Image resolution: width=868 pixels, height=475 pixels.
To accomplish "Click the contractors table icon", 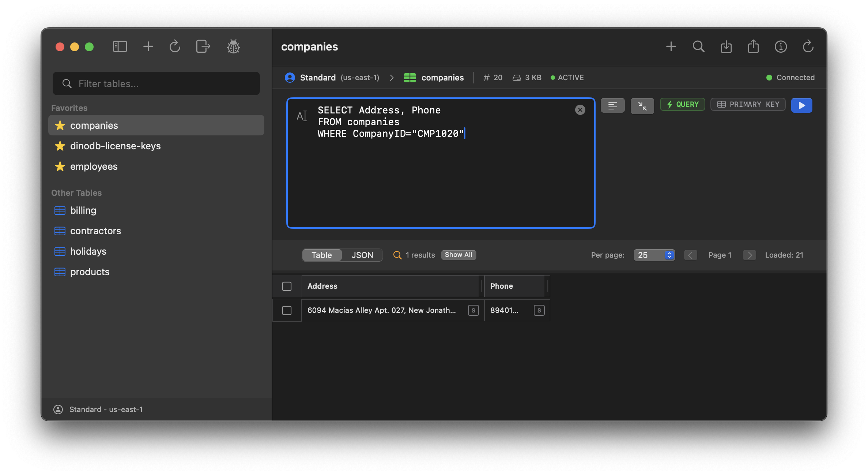I will point(60,231).
